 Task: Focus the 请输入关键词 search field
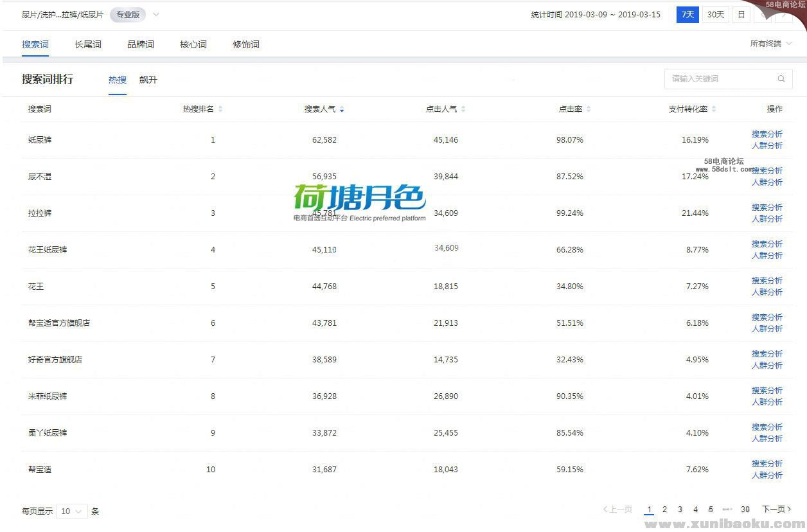click(x=720, y=79)
